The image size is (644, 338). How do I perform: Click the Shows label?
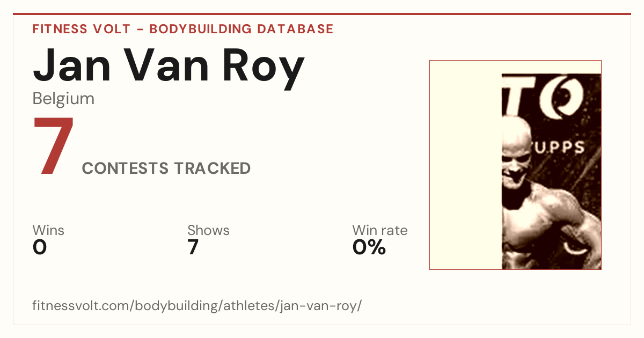point(208,231)
